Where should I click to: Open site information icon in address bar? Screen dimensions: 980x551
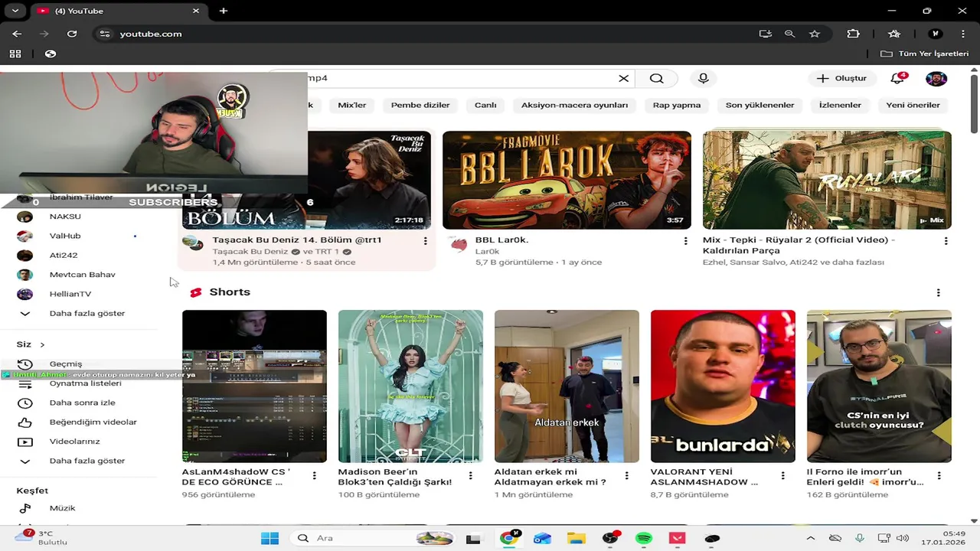tap(105, 34)
